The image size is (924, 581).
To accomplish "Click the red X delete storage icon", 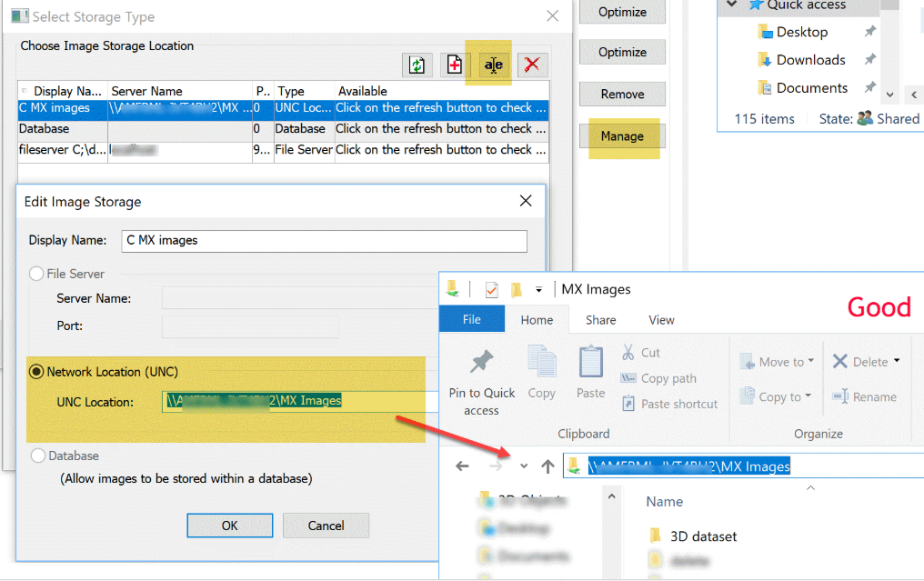I will pos(531,65).
